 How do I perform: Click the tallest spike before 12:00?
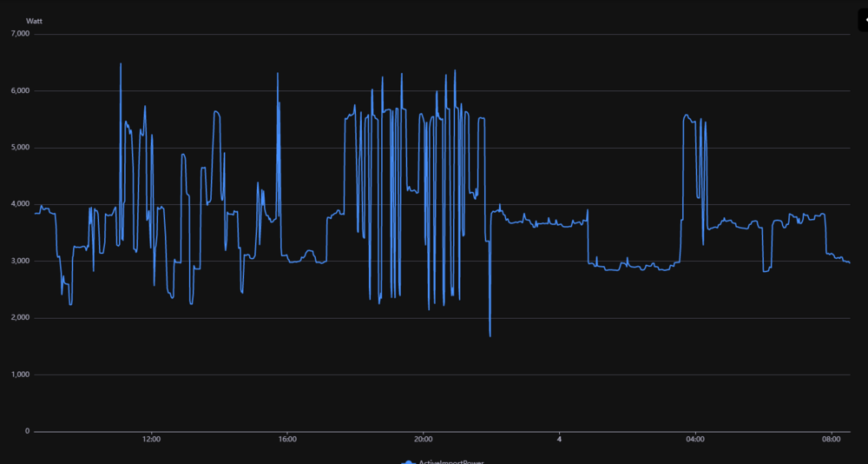(121, 64)
